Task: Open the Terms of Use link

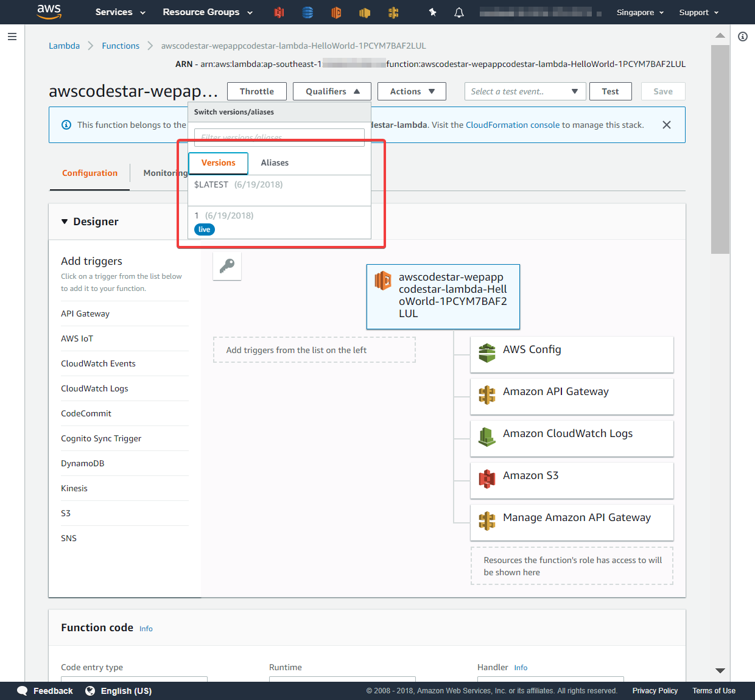Action: (x=714, y=691)
